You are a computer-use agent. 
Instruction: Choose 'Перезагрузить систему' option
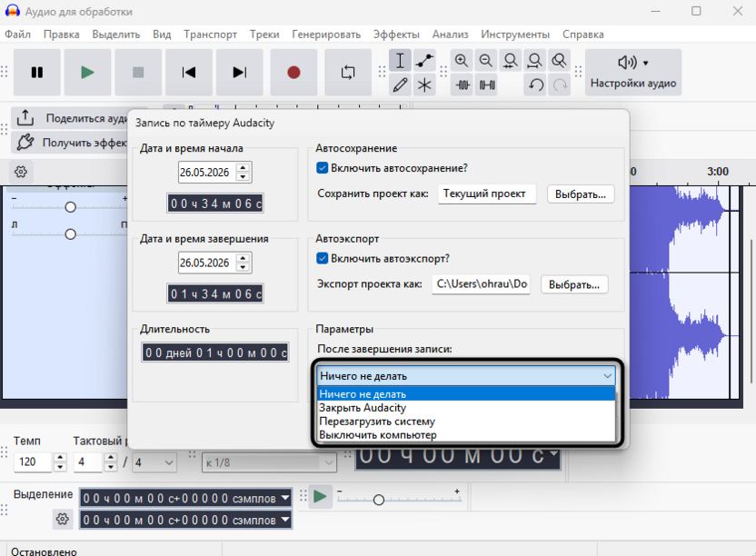pos(466,421)
